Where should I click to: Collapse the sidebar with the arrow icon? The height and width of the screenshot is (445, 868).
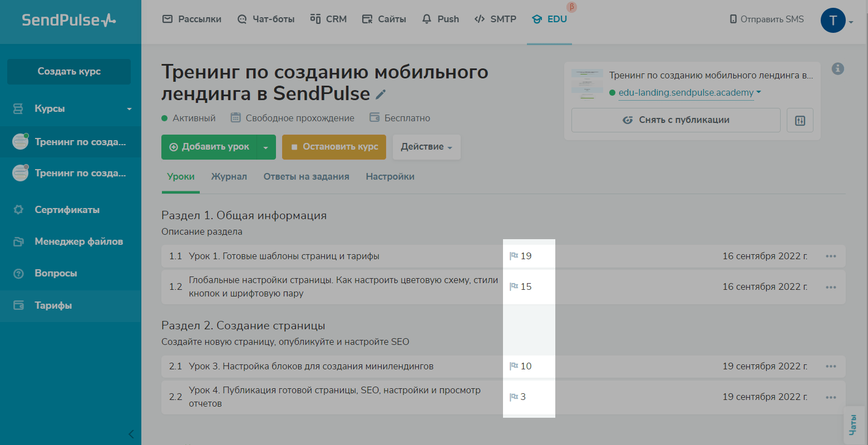131,434
